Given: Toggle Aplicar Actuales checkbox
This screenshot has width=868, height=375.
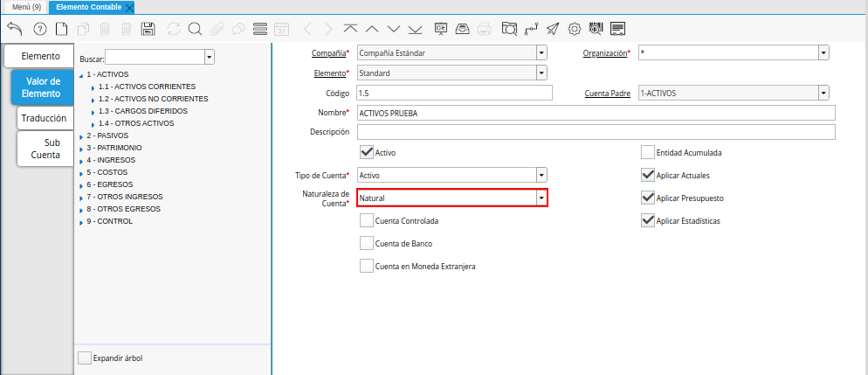Looking at the screenshot, I should tap(648, 175).
